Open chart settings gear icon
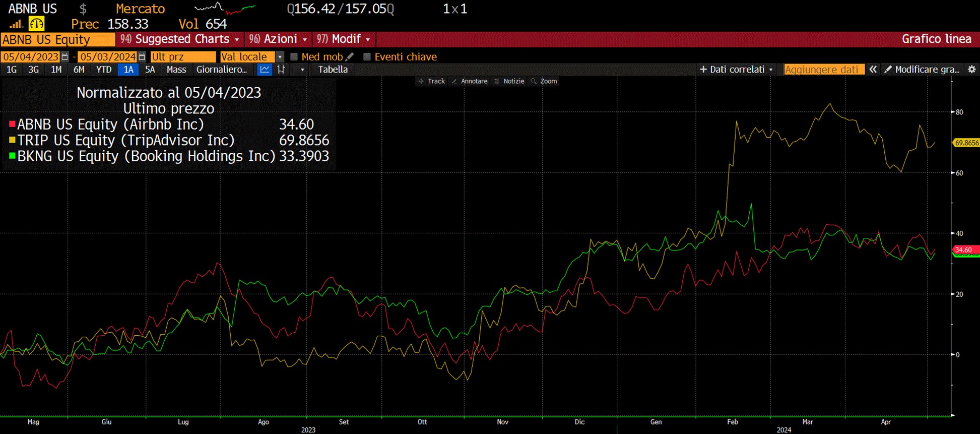Image resolution: width=980 pixels, height=434 pixels. 972,70
